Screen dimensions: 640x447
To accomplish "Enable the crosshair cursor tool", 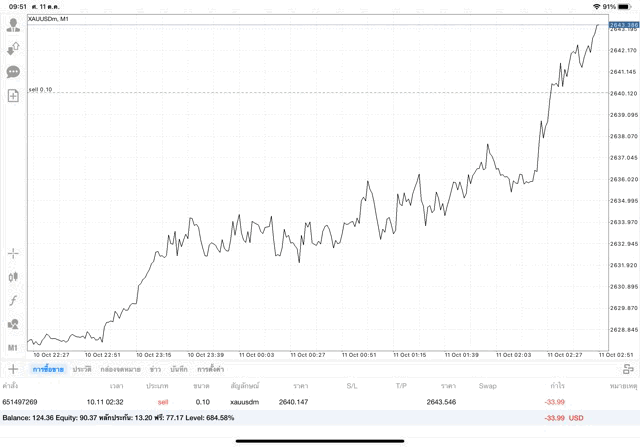I will point(13,254).
